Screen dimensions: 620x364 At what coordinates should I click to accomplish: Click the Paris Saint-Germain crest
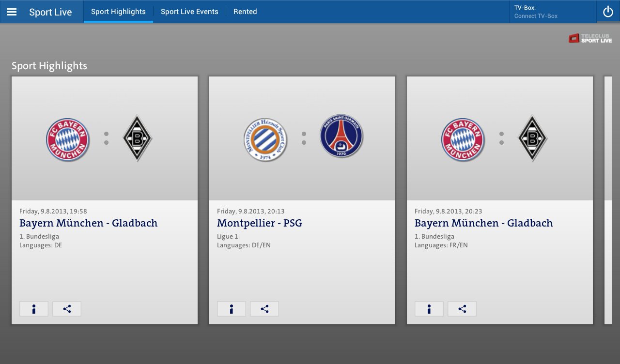point(341,136)
